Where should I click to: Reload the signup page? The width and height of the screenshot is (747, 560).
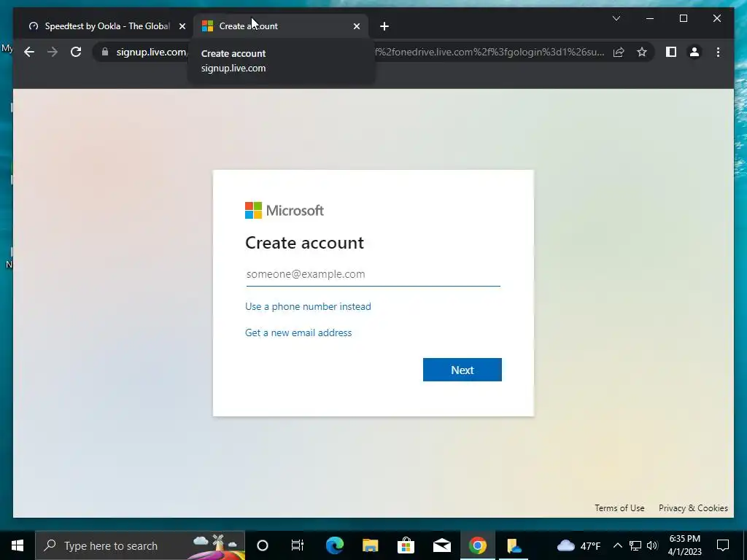point(76,52)
